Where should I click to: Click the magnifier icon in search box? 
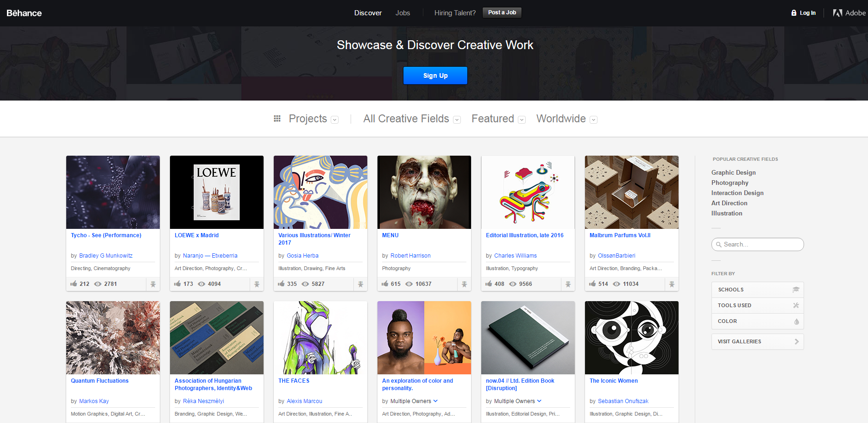(x=719, y=245)
